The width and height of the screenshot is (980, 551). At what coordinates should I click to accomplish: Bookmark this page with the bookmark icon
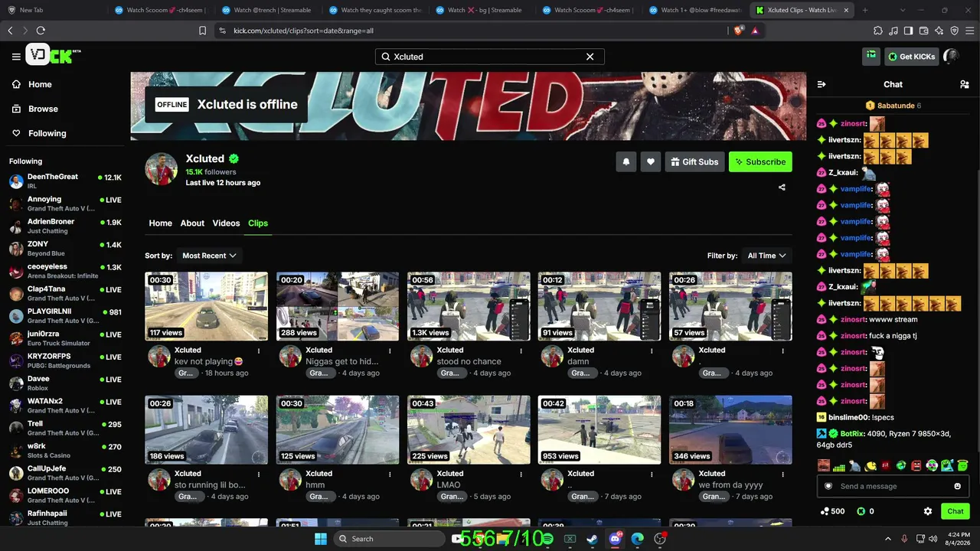202,31
